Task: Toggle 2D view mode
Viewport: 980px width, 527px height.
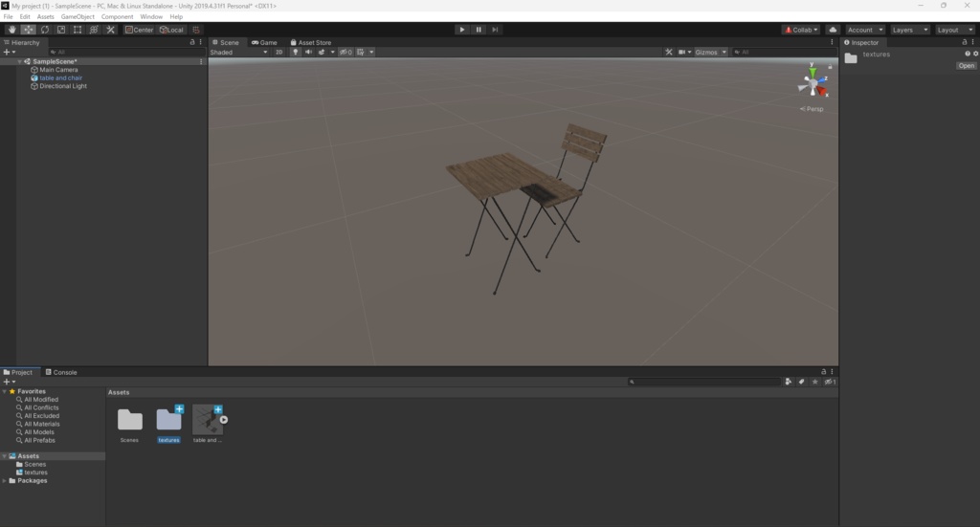Action: (278, 52)
